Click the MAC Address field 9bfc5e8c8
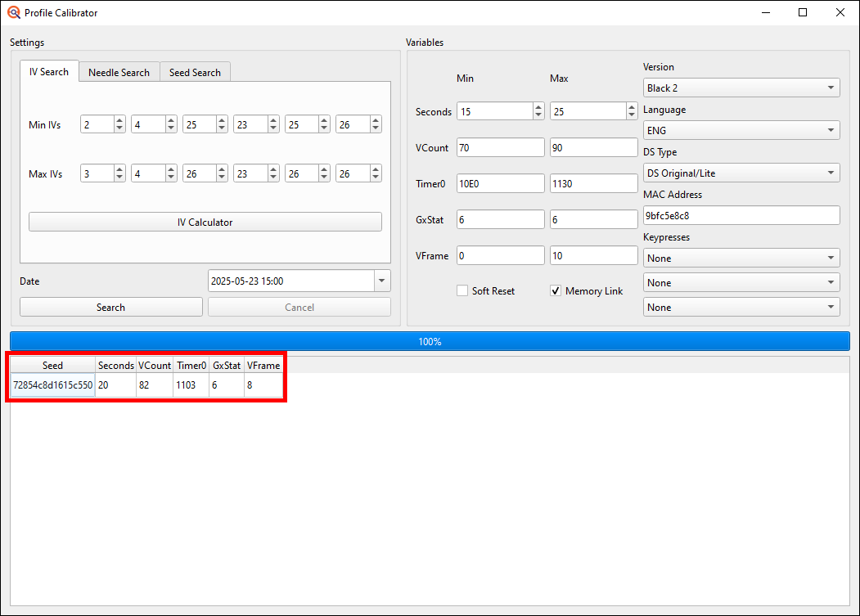This screenshot has height=616, width=860. 741,216
